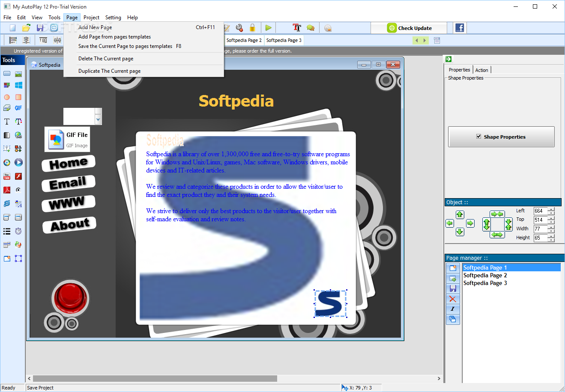Pick the clock timer tool

[x=18, y=231]
